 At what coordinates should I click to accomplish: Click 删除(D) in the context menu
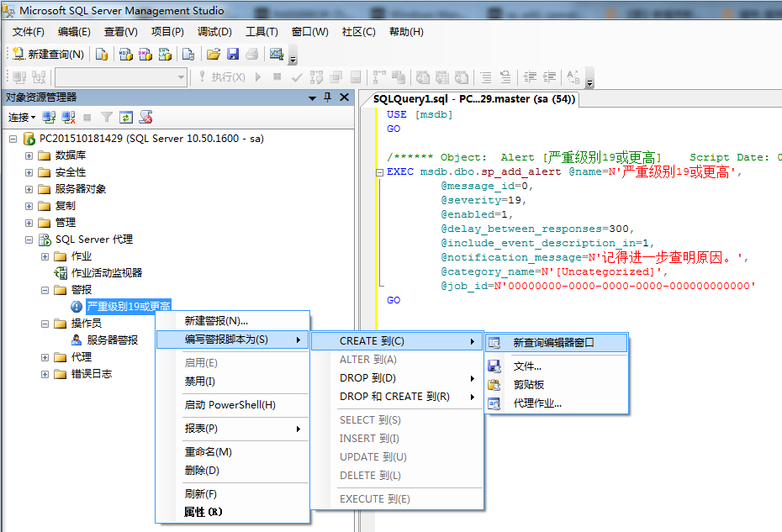click(x=202, y=471)
